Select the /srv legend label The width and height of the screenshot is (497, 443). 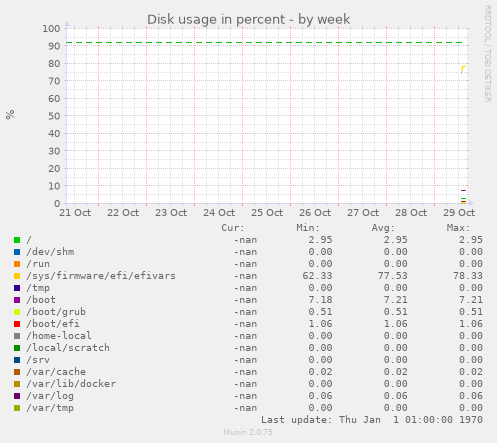coord(38,360)
